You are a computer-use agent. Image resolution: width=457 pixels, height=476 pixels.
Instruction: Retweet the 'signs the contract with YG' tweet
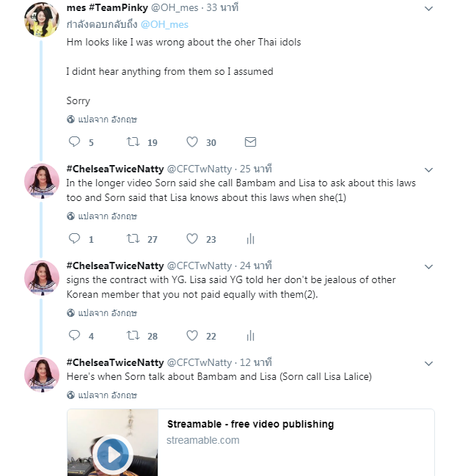point(134,335)
